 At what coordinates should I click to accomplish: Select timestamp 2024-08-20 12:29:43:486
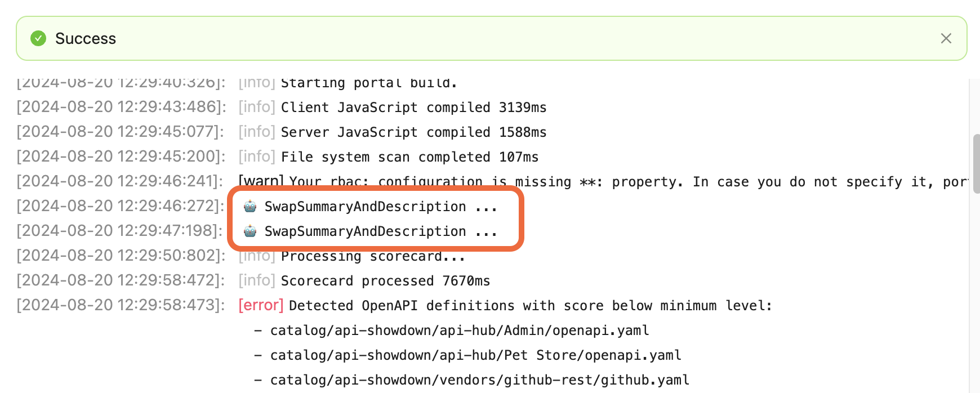click(x=121, y=107)
